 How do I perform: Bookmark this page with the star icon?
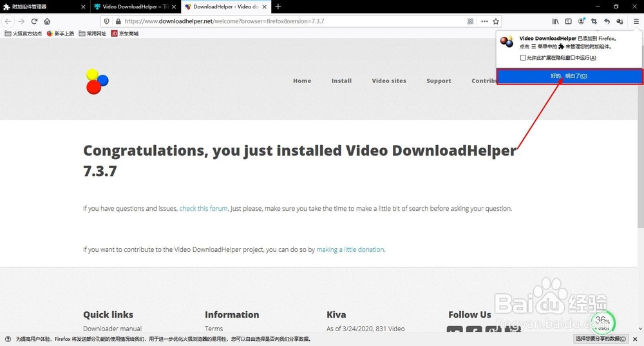pyautogui.click(x=496, y=21)
